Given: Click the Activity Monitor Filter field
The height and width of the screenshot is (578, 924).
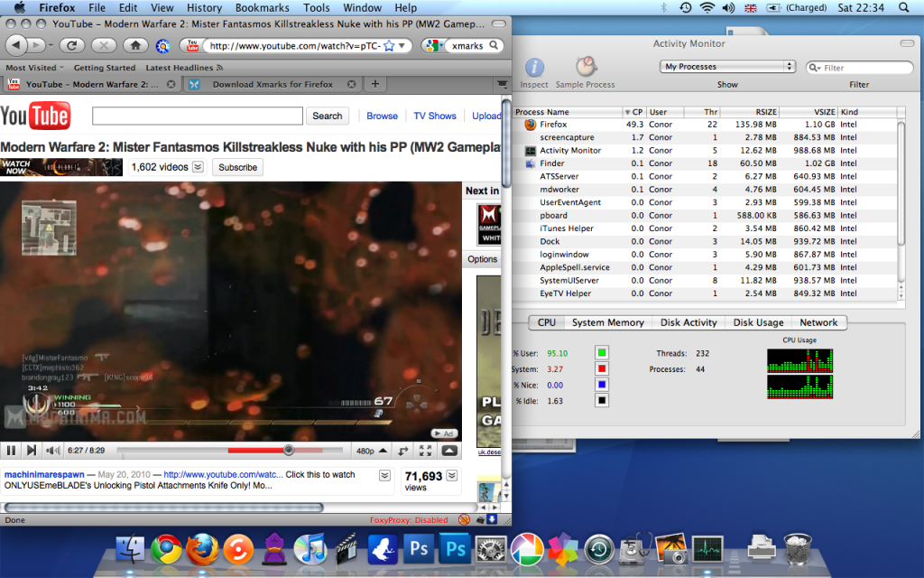Looking at the screenshot, I should [x=859, y=67].
